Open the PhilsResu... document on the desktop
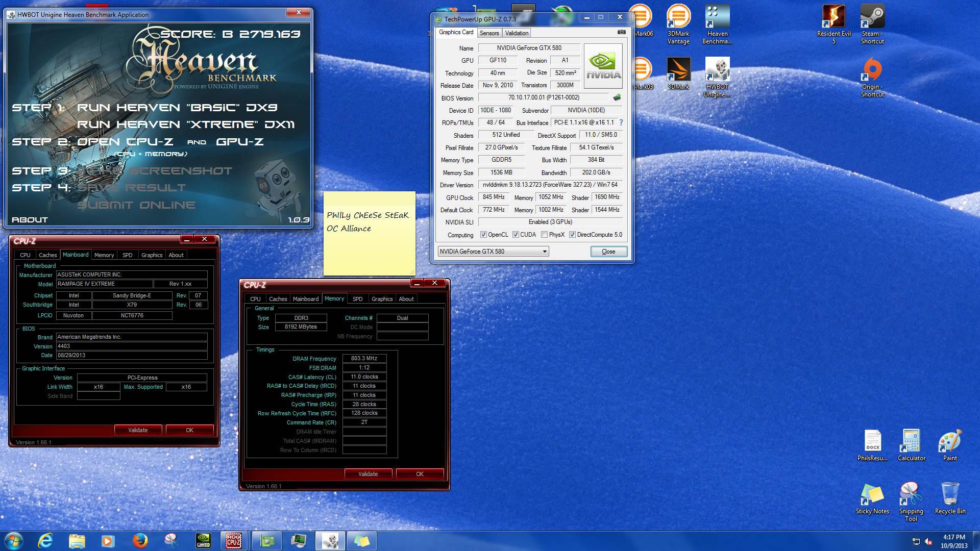980x551 pixels. (872, 445)
